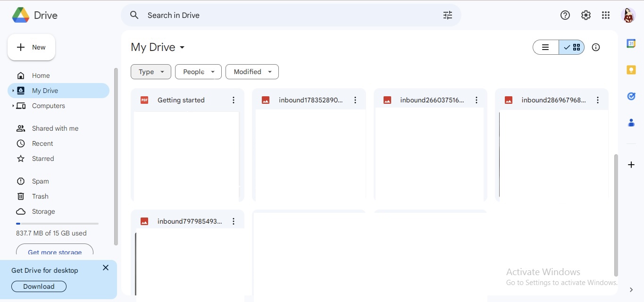Click Download Drive for desktop button
The image size is (644, 302).
[39, 286]
